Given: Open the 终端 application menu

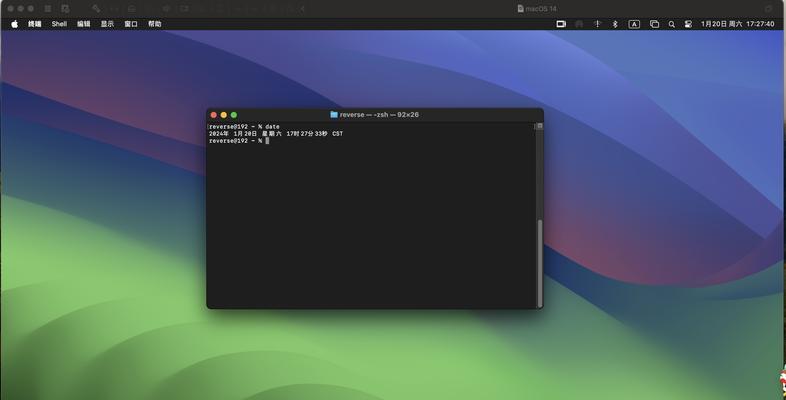Looking at the screenshot, I should click(x=35, y=24).
